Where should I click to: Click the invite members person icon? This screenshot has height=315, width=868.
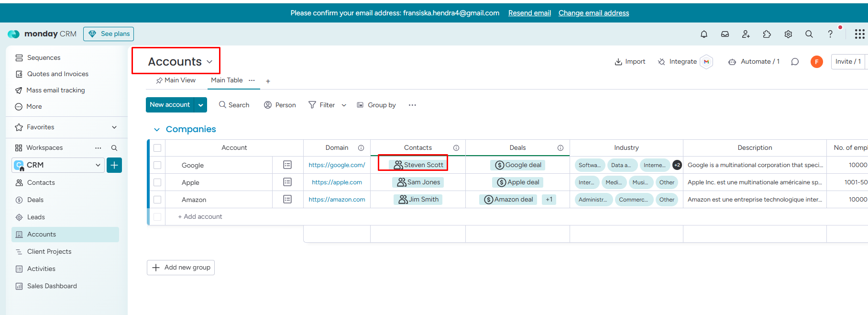[x=746, y=34]
